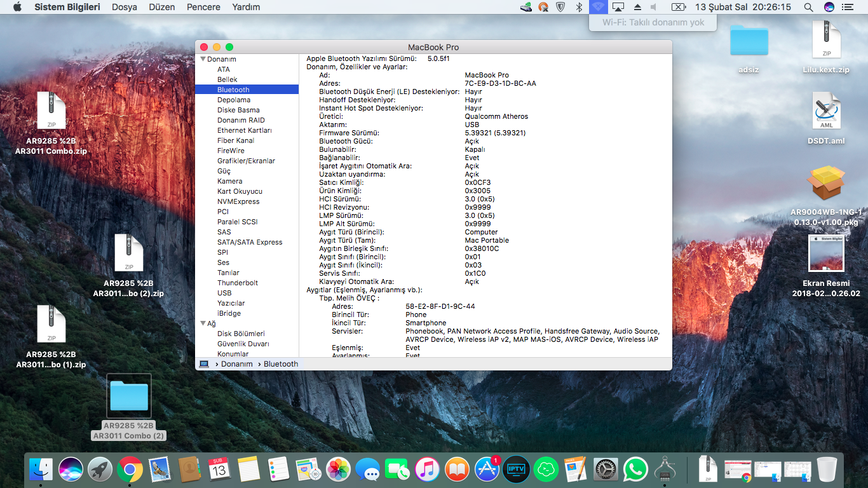Select USB in the hardware sidebar
The height and width of the screenshot is (488, 868).
pos(224,293)
